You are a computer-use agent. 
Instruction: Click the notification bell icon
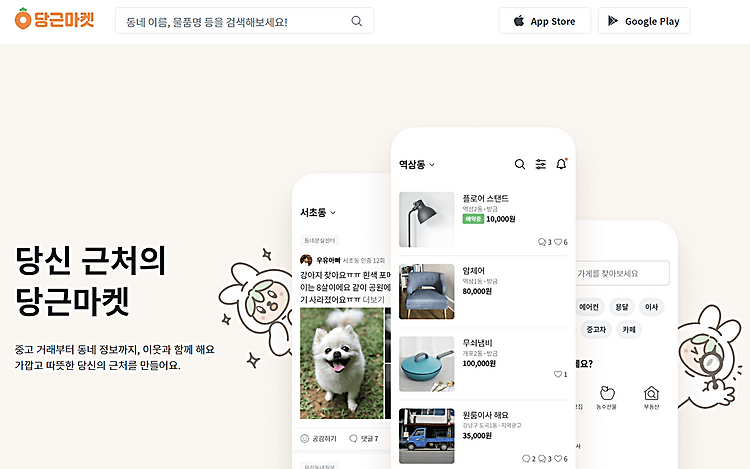click(562, 164)
